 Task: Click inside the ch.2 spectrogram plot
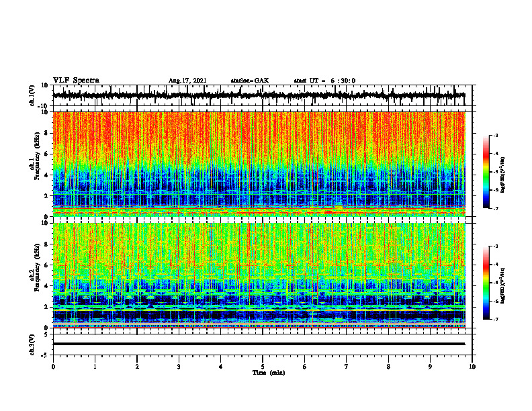259,275
